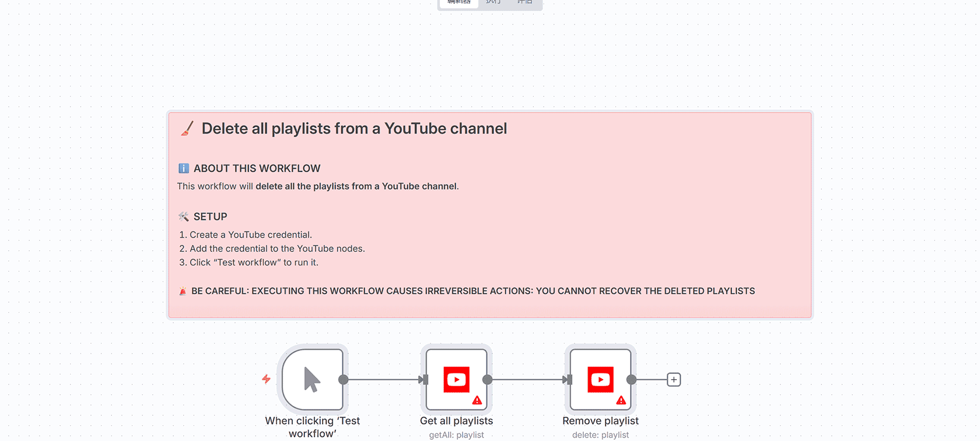Click the red lightning trigger indicator
Screen dimensions: 980x441
tap(266, 379)
